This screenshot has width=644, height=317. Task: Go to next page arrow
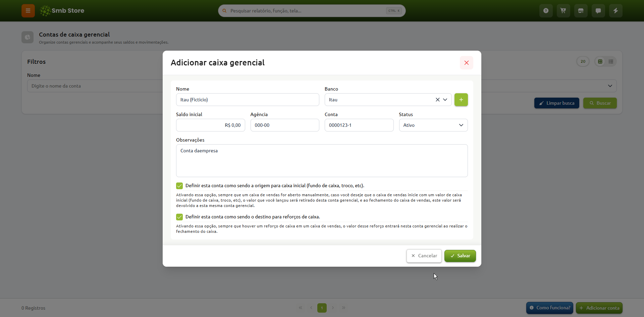pyautogui.click(x=333, y=308)
